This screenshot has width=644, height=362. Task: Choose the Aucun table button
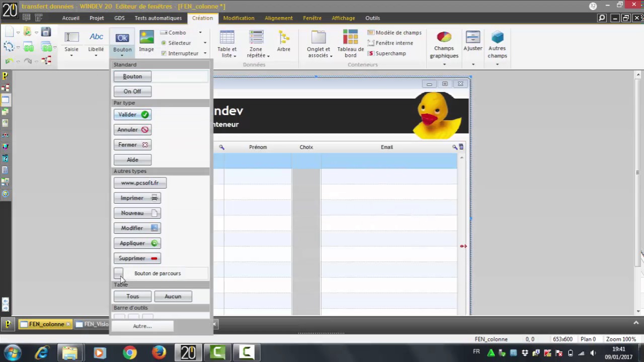coord(173,297)
